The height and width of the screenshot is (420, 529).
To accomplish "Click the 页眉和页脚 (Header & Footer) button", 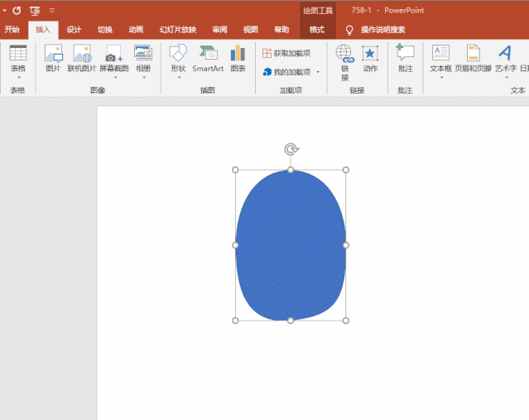I will tap(473, 58).
